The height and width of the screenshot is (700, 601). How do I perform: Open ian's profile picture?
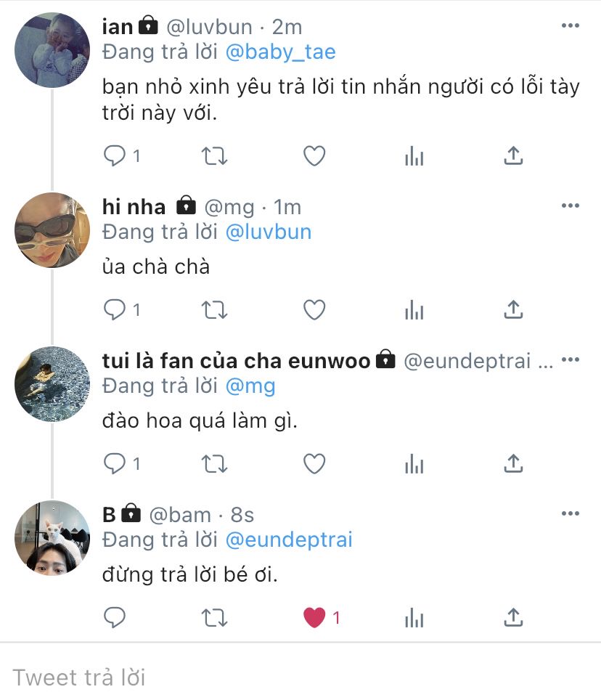tap(52, 50)
